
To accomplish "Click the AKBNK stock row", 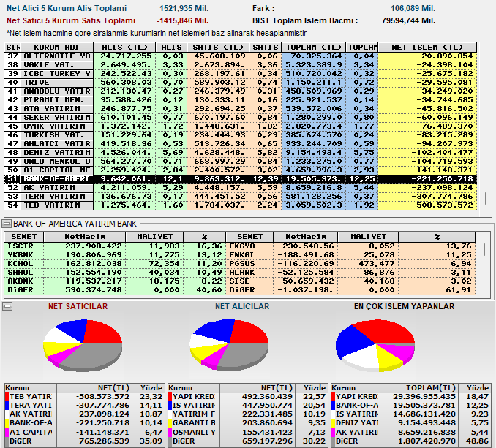I will tap(115, 281).
